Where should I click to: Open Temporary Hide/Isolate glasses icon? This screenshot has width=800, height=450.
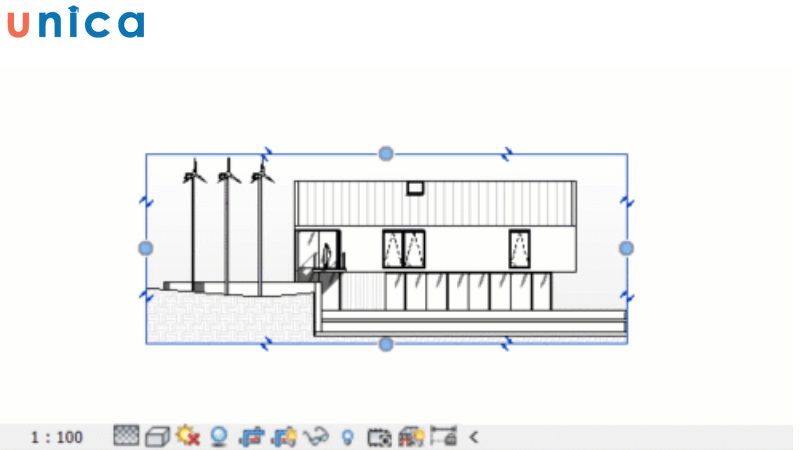[x=316, y=437]
